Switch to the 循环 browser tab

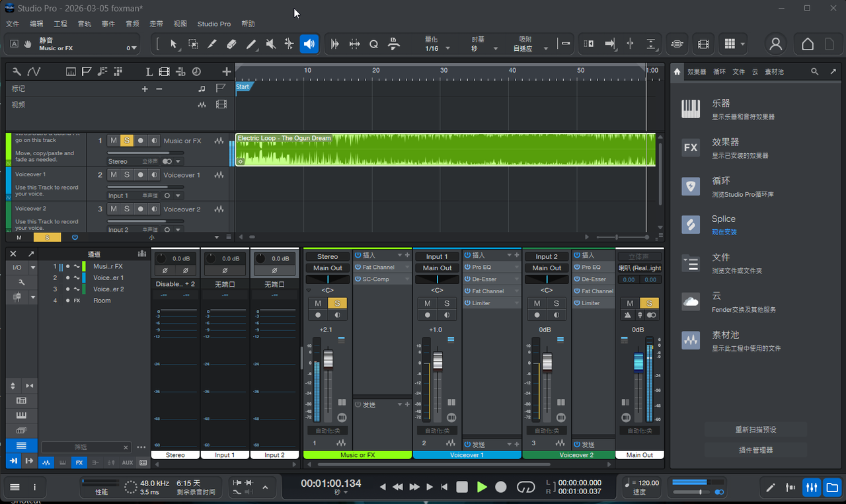pos(719,71)
